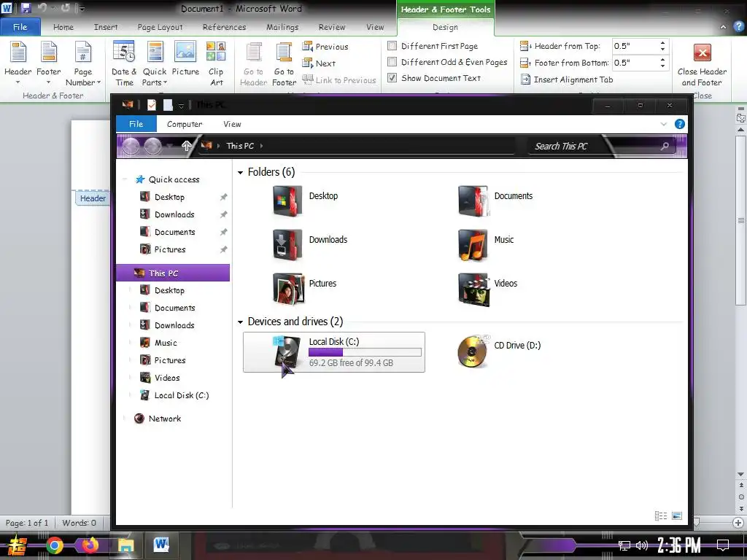Expand Local Disk (C:) in navigation tree
The image size is (747, 560).
130,395
